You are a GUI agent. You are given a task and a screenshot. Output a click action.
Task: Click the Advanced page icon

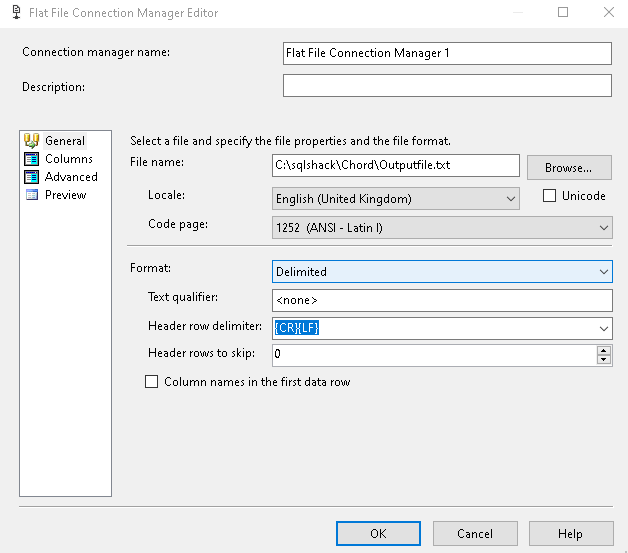point(31,177)
